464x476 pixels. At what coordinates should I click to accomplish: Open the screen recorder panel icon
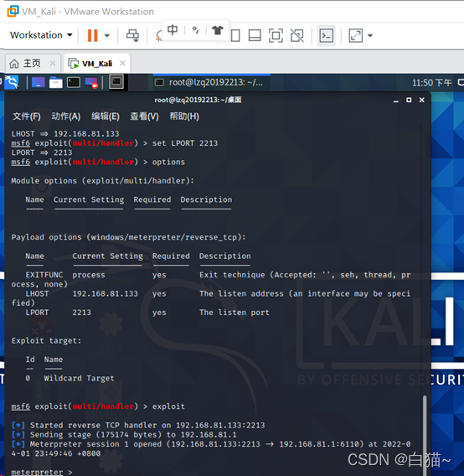click(x=91, y=83)
